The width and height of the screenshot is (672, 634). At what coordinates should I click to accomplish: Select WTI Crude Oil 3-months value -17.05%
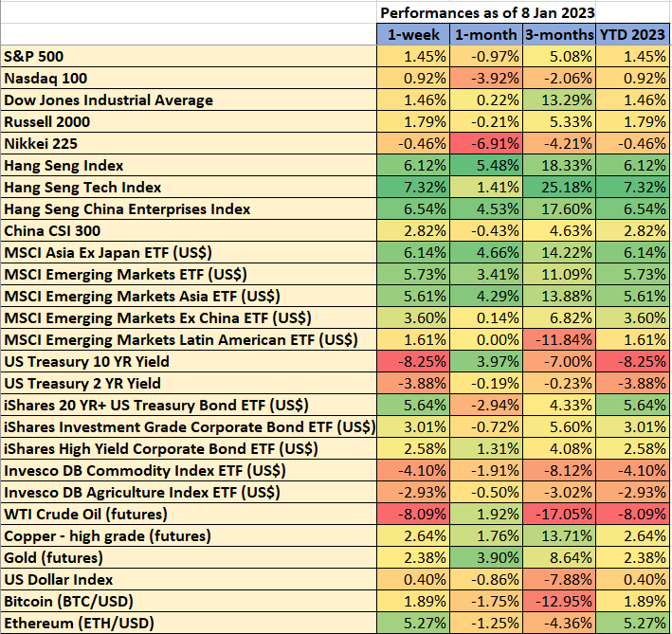[559, 515]
